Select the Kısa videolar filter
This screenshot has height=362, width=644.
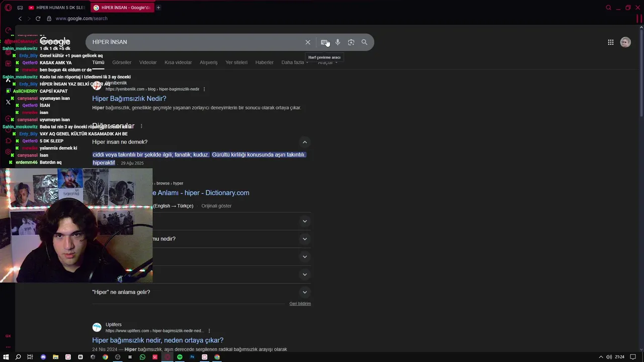click(x=178, y=62)
